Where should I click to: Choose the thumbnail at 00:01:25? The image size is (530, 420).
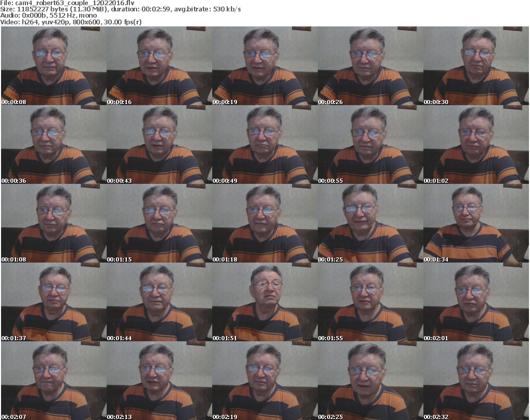pos(370,224)
